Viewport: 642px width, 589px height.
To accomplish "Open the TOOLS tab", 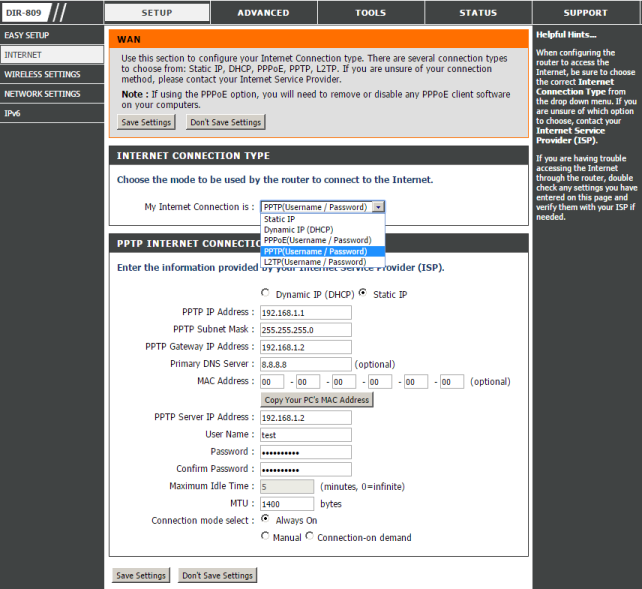I will [371, 13].
